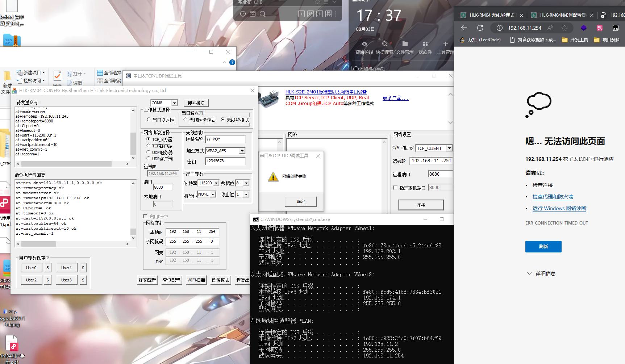Open the 开发工具 bookmark folder

point(575,40)
